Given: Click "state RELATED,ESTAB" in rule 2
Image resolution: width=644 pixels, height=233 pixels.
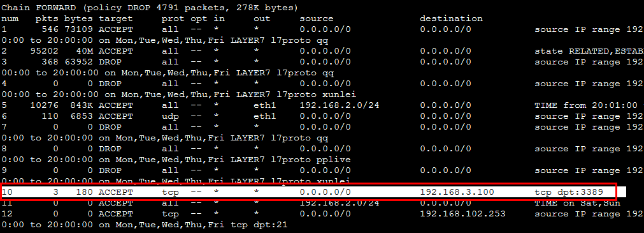Looking at the screenshot, I should [589, 51].
